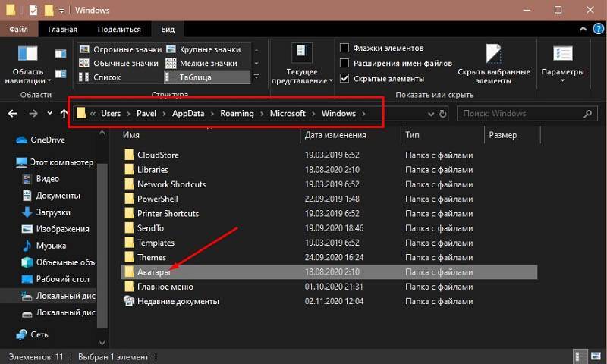Navigate to Users in breadcrumb
The height and width of the screenshot is (364, 607).
point(111,113)
